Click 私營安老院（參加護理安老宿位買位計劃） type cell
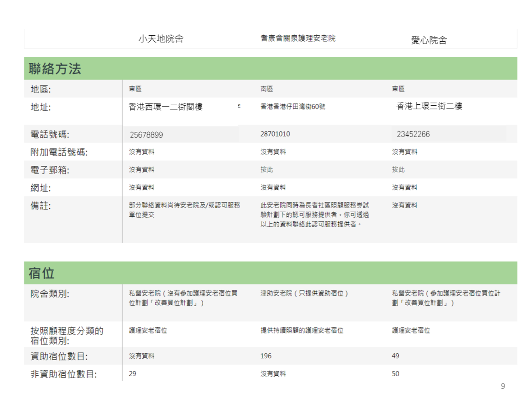This screenshot has height=405, width=532. click(x=446, y=298)
